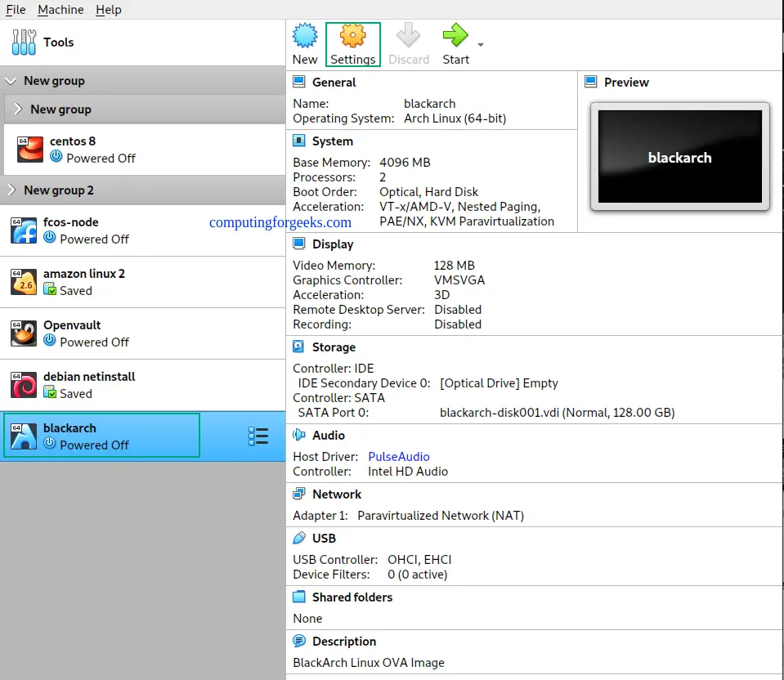This screenshot has height=680, width=784.
Task: Click the [Optical Drive] Empty entry
Action: tap(499, 383)
